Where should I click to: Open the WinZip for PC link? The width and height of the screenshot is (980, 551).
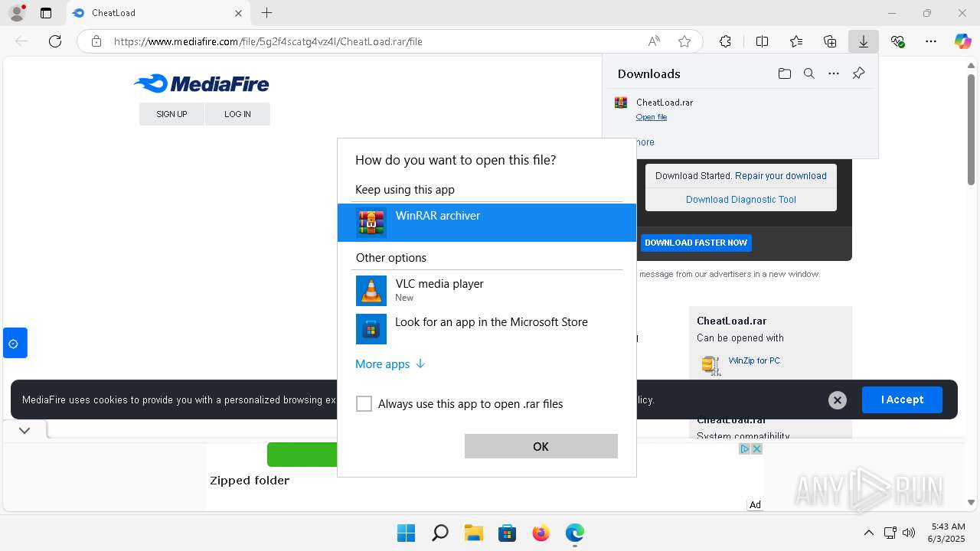[x=754, y=360]
